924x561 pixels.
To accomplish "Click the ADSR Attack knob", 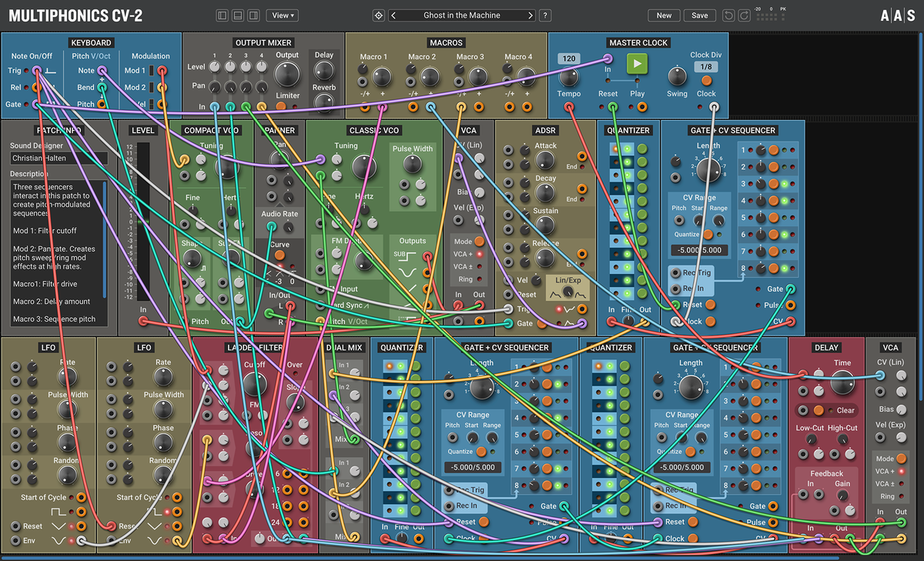I will click(544, 160).
